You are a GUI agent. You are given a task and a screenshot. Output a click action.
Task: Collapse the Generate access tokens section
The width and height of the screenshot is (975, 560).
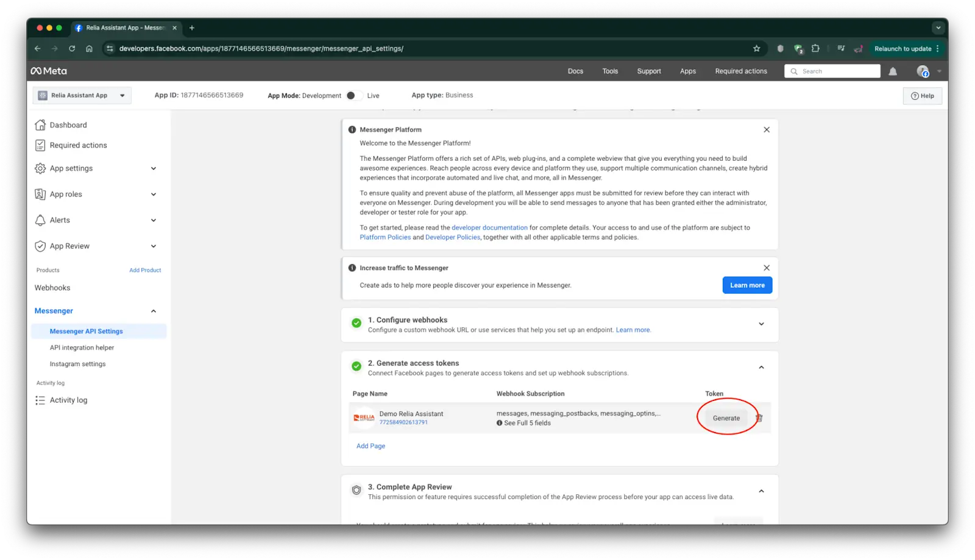(761, 367)
